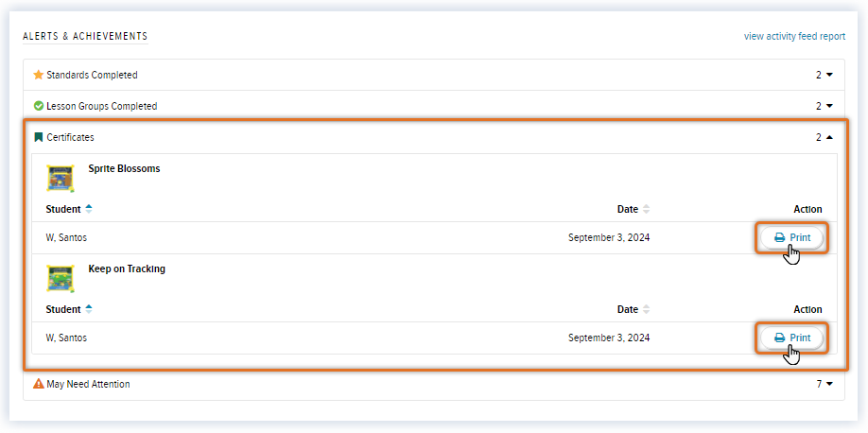
Task: Expand the May Need Attention arrow
Action: coord(829,385)
